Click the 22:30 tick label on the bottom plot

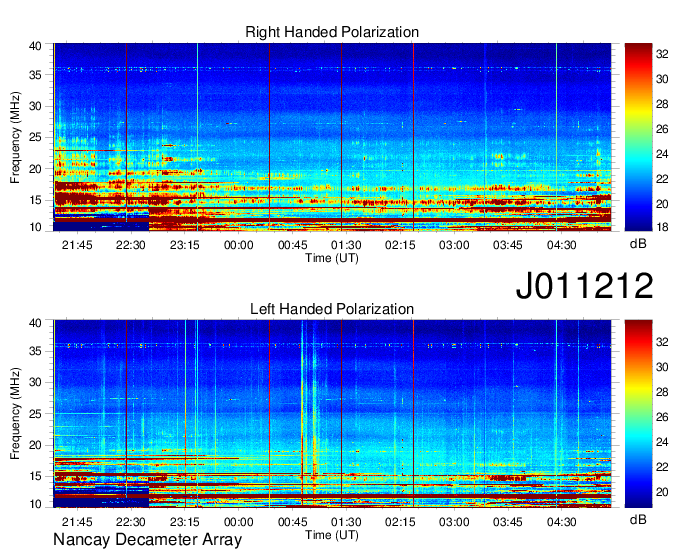click(x=131, y=522)
